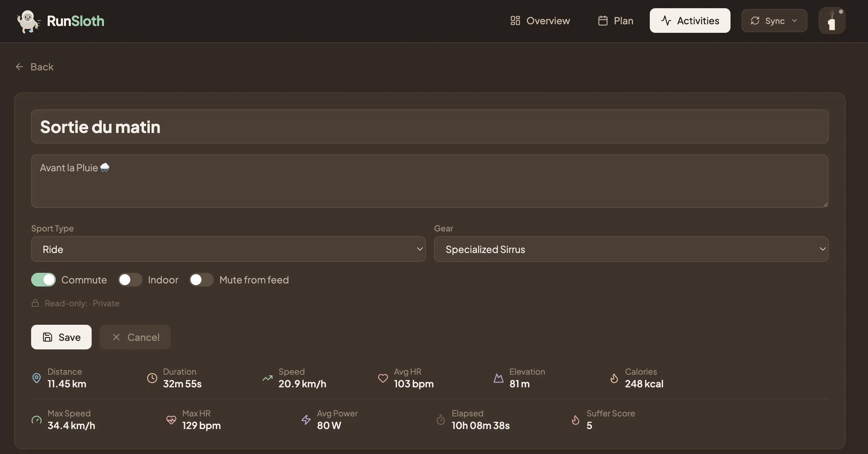The image size is (868, 454).
Task: Save the activity edits
Action: coord(61,337)
